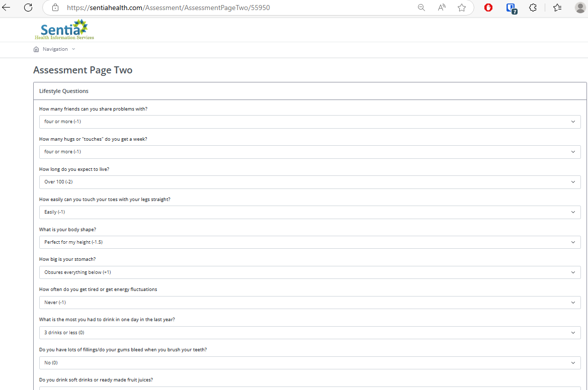Click the soft drinks or fruit juices question label
Viewport: 588px width, 390px height.
(x=96, y=380)
